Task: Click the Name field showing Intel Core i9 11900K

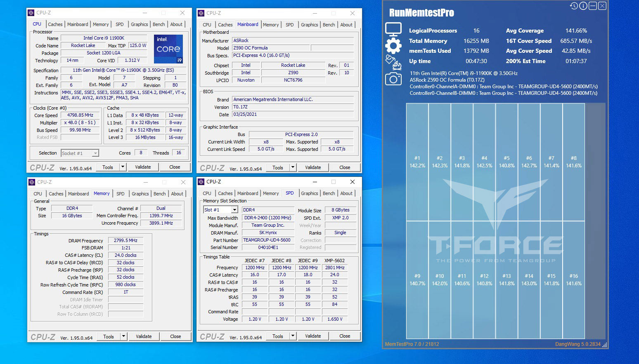Action: click(104, 38)
